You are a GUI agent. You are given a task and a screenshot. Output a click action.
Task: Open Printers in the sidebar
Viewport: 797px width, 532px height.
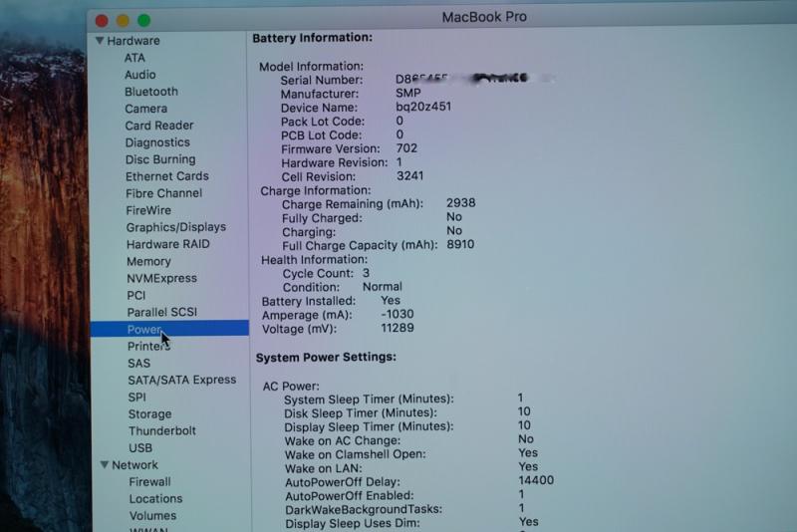(x=148, y=346)
